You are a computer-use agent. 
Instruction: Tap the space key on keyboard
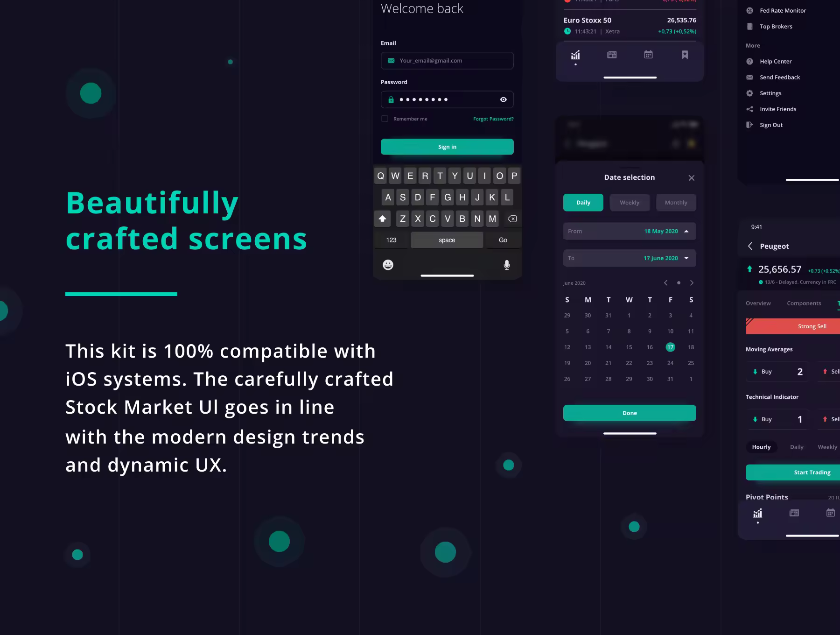(447, 240)
